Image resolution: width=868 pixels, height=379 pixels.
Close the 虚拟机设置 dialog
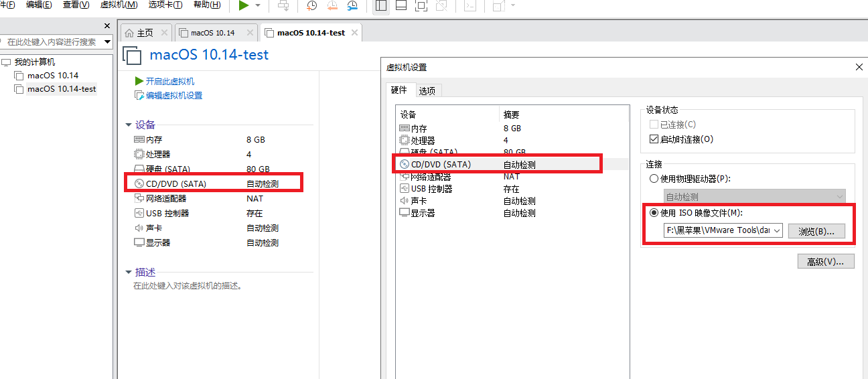[859, 67]
